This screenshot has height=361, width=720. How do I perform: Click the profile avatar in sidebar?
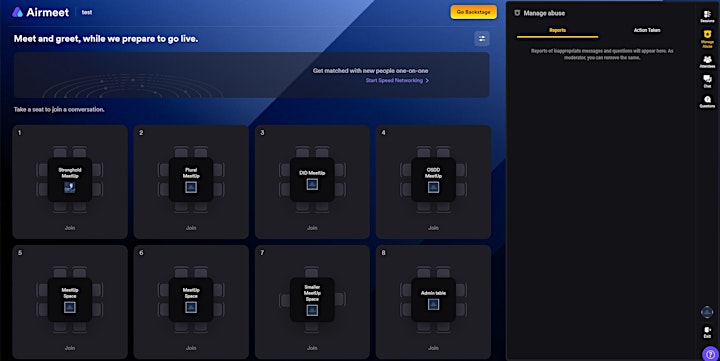[x=707, y=312]
